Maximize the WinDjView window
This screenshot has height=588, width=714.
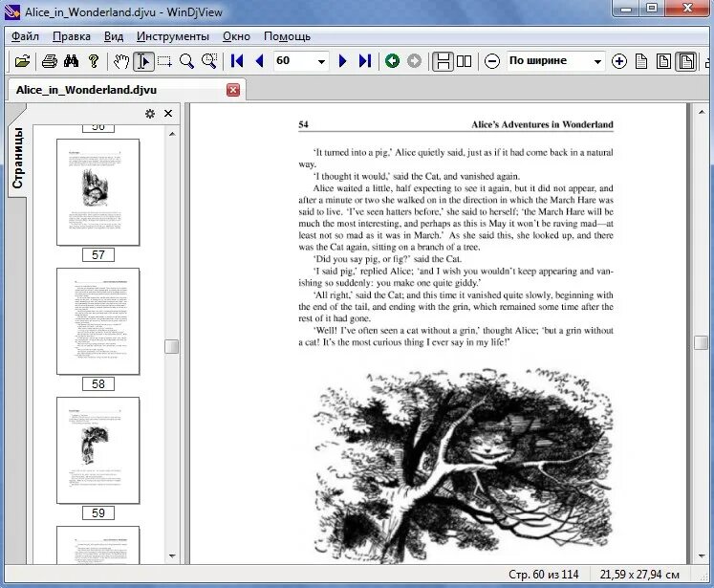652,9
